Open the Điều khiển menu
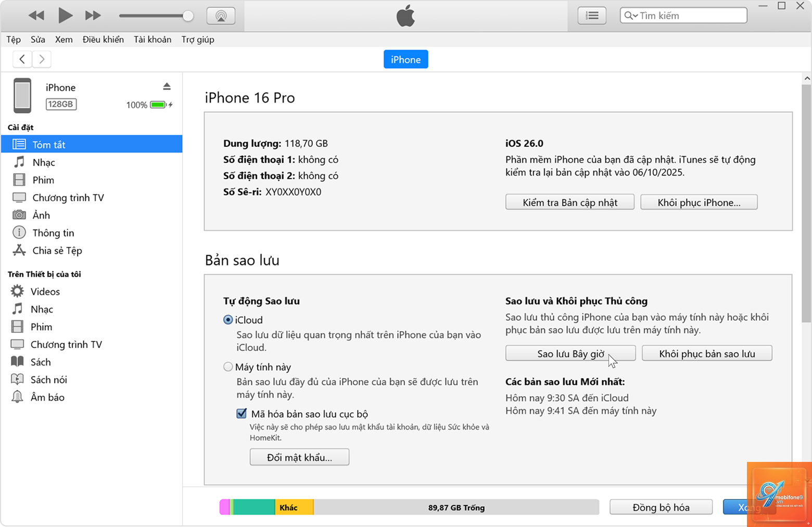The width and height of the screenshot is (812, 527). (103, 40)
